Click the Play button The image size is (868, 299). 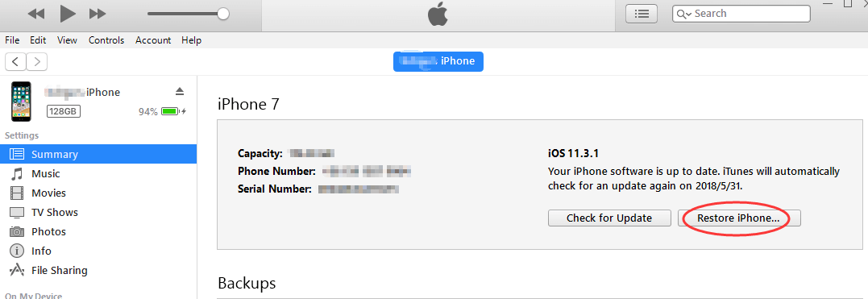(68, 13)
